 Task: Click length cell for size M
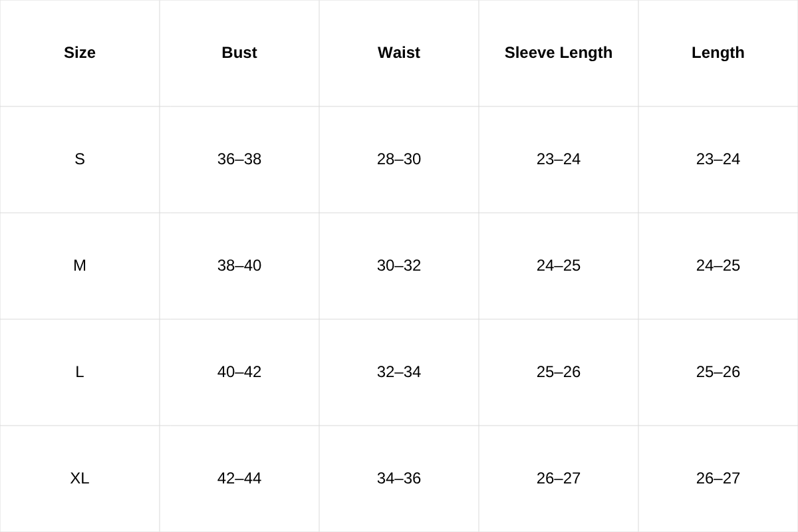click(718, 265)
